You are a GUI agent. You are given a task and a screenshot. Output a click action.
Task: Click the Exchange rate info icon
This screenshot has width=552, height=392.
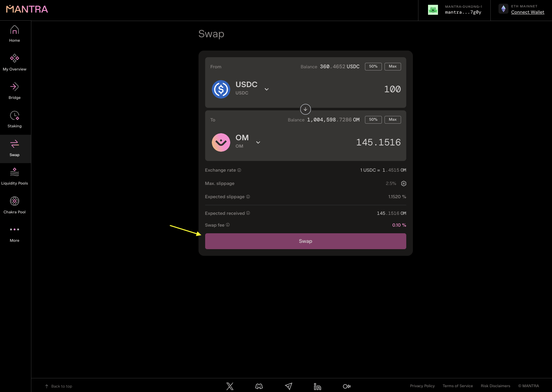[x=239, y=170]
